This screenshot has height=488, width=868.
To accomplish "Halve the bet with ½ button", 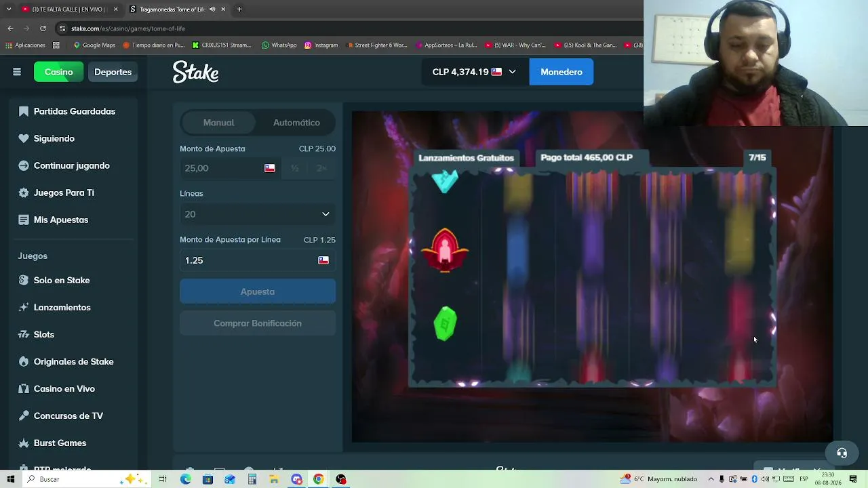I will point(295,168).
